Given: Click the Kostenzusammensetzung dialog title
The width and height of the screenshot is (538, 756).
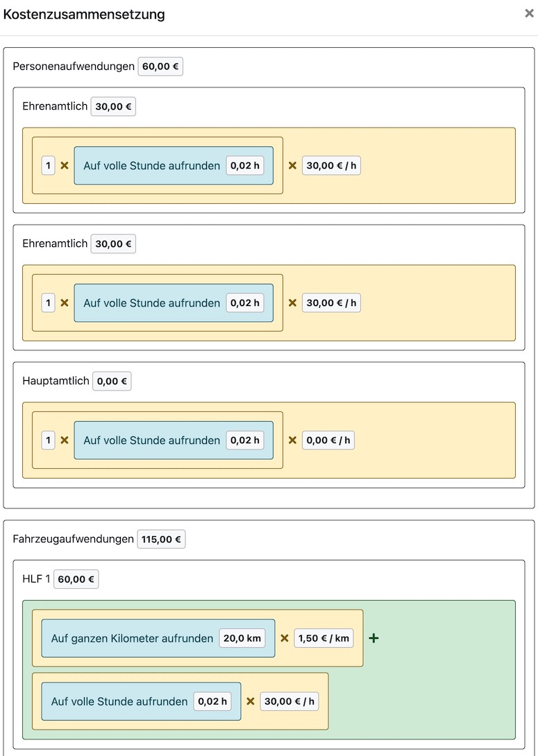Looking at the screenshot, I should [84, 14].
